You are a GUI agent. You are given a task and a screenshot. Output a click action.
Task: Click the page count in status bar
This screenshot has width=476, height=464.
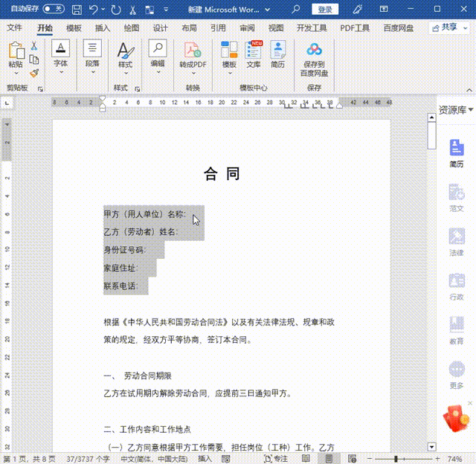click(30, 459)
